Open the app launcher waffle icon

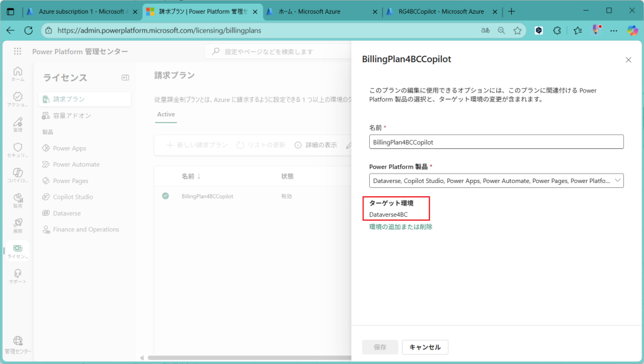(x=17, y=52)
